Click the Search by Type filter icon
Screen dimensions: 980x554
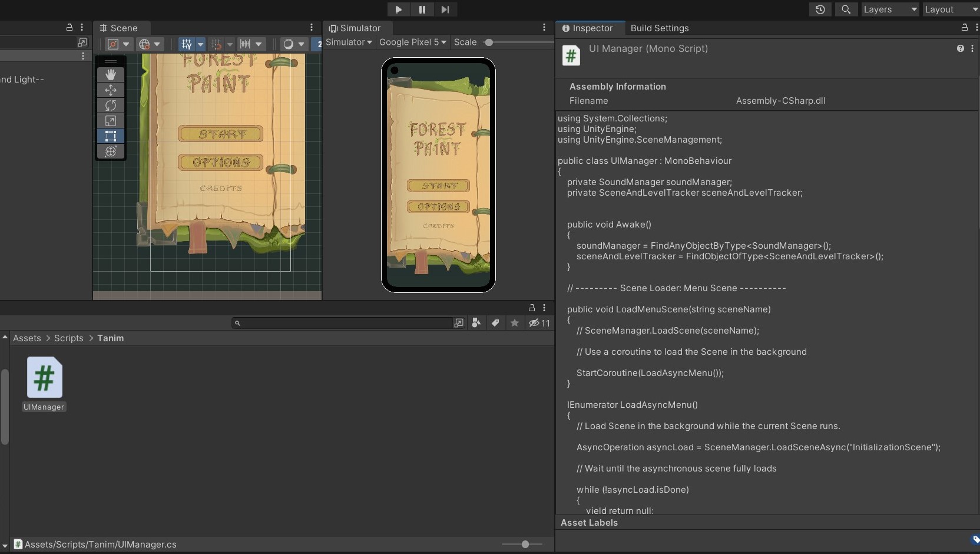476,323
